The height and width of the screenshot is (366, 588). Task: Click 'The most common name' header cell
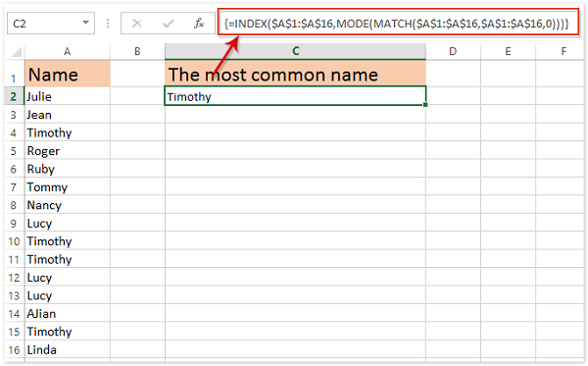coord(296,74)
